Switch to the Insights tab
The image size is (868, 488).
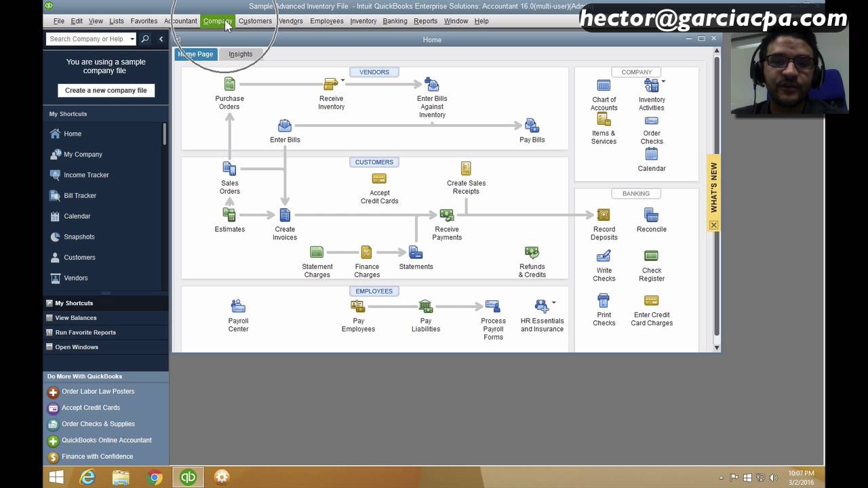pos(240,54)
